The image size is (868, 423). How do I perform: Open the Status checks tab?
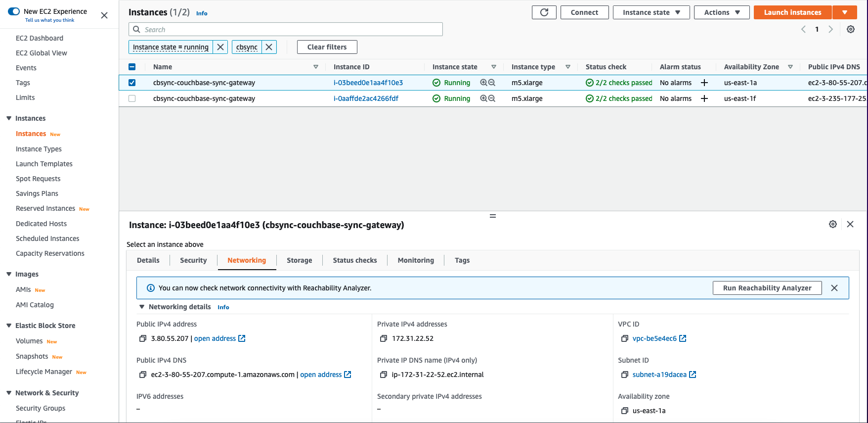click(355, 260)
